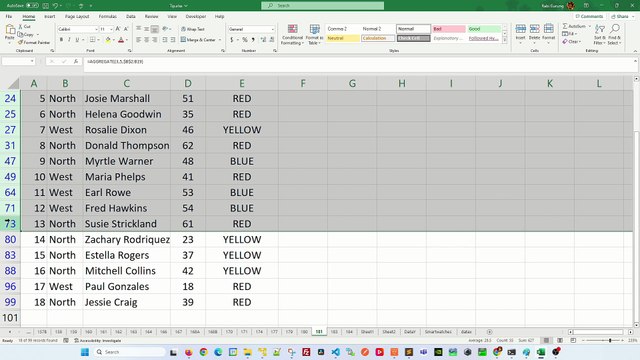Image resolution: width=640 pixels, height=360 pixels.
Task: Open Find & Select menu
Action: point(614,34)
